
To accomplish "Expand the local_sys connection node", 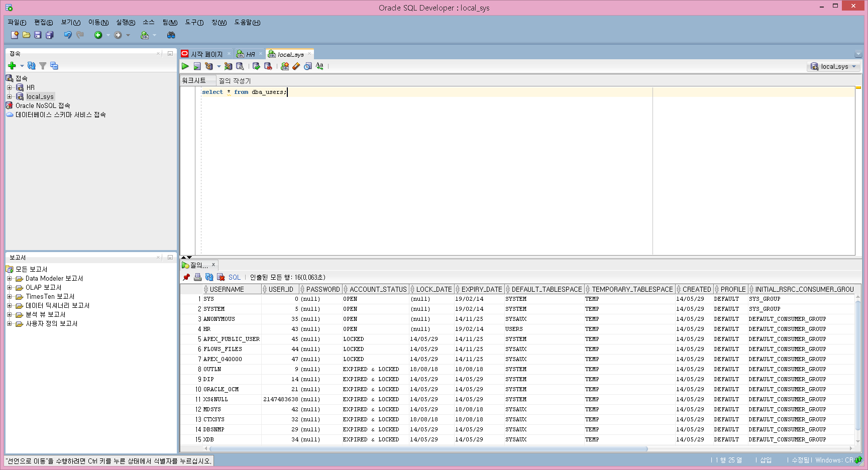I will pos(9,96).
